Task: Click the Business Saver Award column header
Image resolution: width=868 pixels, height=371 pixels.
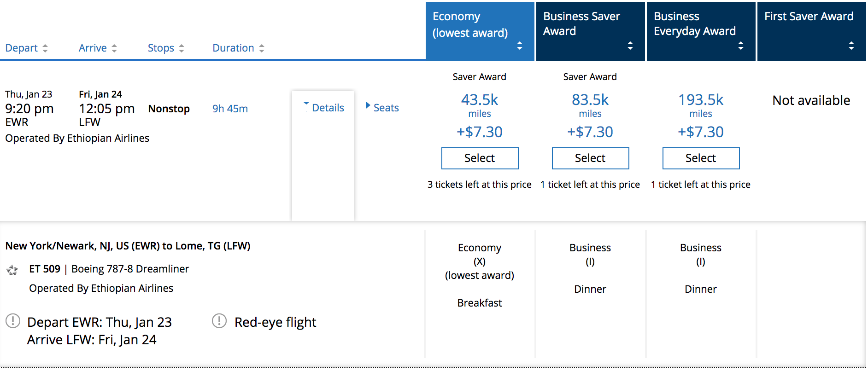Action: point(581,24)
